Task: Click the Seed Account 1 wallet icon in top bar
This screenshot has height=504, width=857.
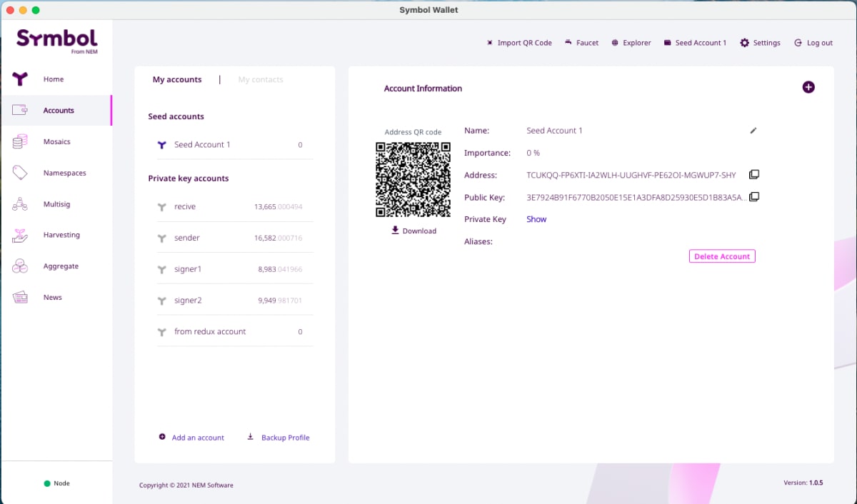Action: tap(668, 43)
